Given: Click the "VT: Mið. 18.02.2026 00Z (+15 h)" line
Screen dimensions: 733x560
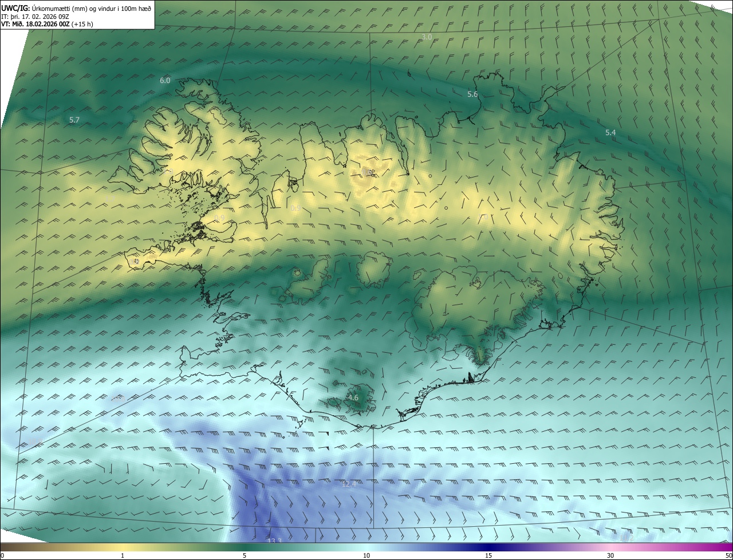Looking at the screenshot, I should 47,24.
